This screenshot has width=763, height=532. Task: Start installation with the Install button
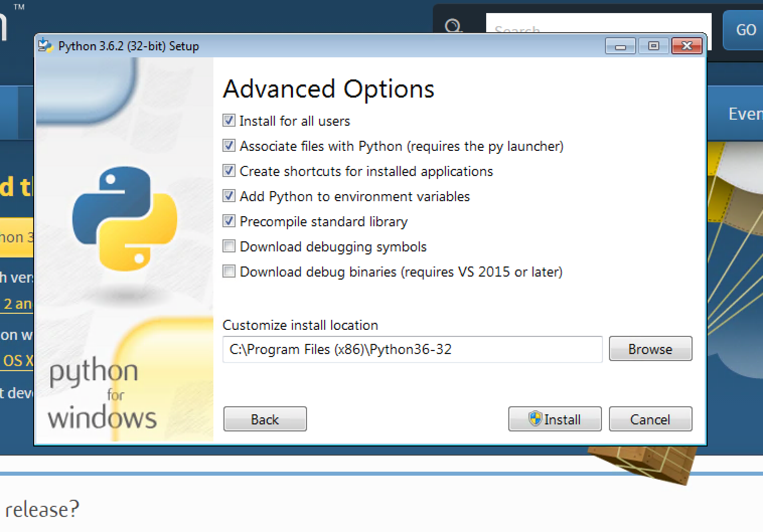pyautogui.click(x=555, y=419)
